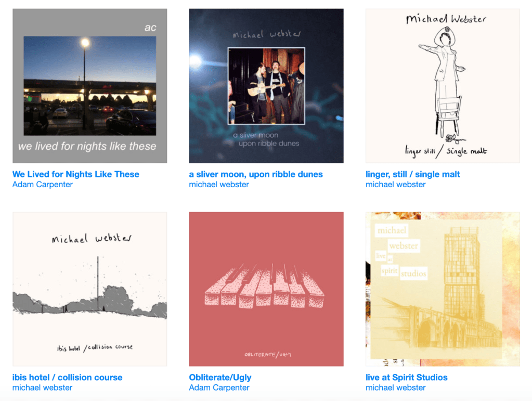532x401 pixels.
Task: Click Obliterate/Ugly title link
Action: [220, 378]
